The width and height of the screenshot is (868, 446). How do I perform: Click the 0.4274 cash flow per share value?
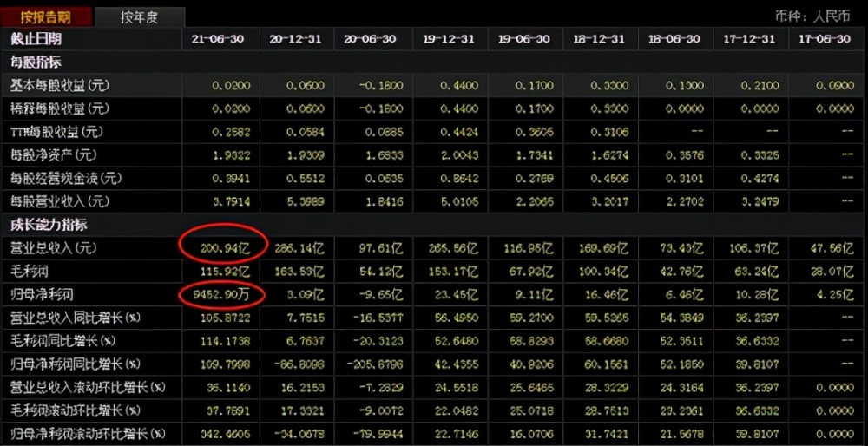tap(759, 179)
